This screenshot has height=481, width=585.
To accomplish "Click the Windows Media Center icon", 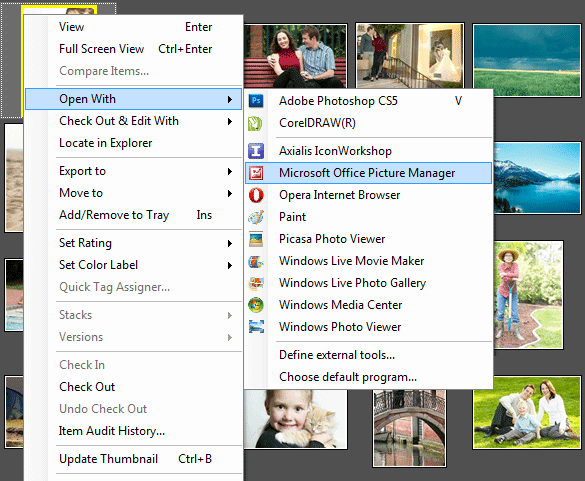I will click(x=256, y=305).
